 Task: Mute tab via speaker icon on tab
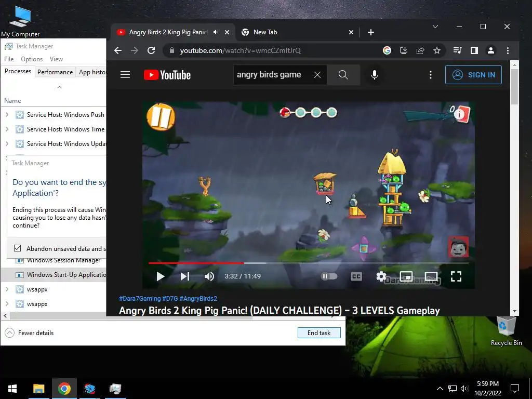pyautogui.click(x=216, y=32)
